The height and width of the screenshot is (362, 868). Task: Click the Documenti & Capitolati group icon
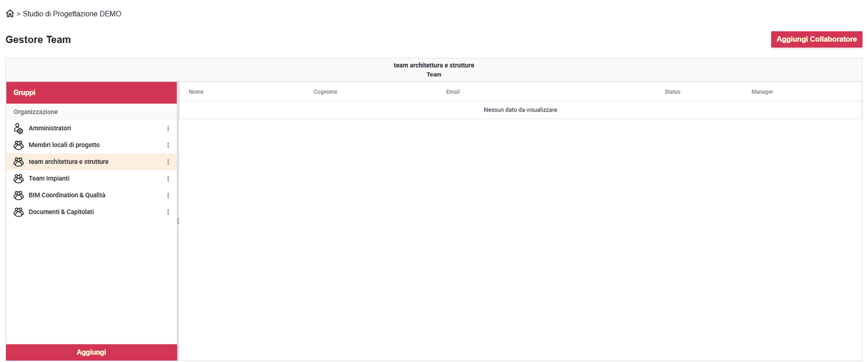point(18,212)
